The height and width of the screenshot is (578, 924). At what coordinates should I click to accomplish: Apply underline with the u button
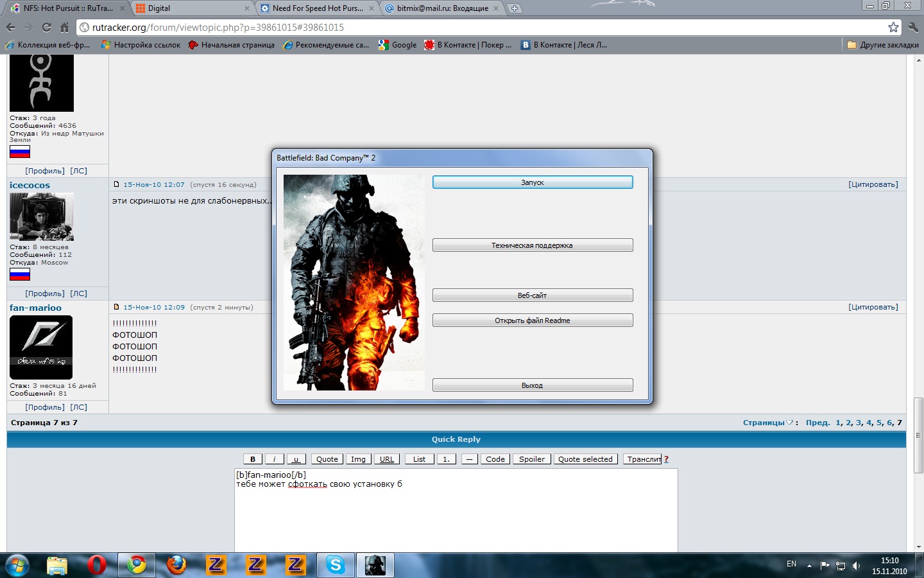pyautogui.click(x=296, y=459)
